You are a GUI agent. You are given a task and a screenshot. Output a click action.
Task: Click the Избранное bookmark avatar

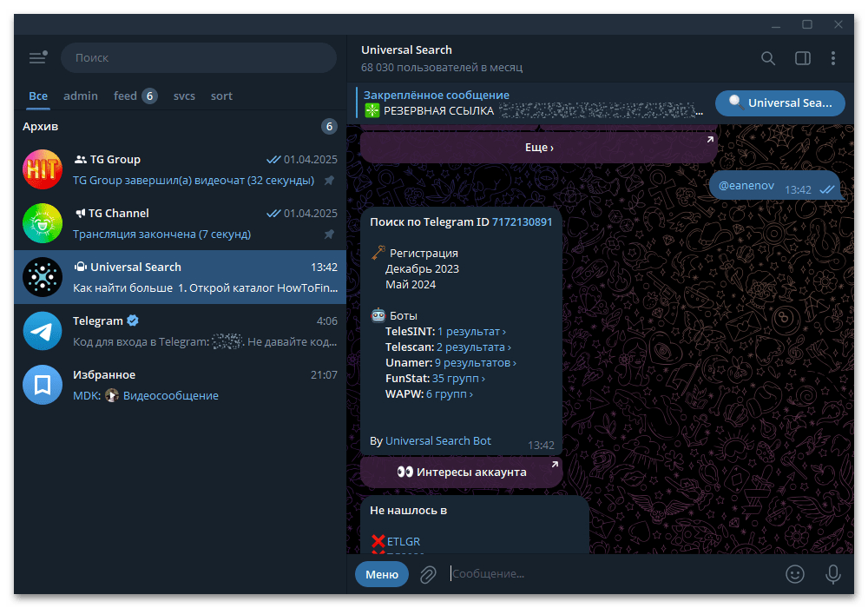click(43, 384)
